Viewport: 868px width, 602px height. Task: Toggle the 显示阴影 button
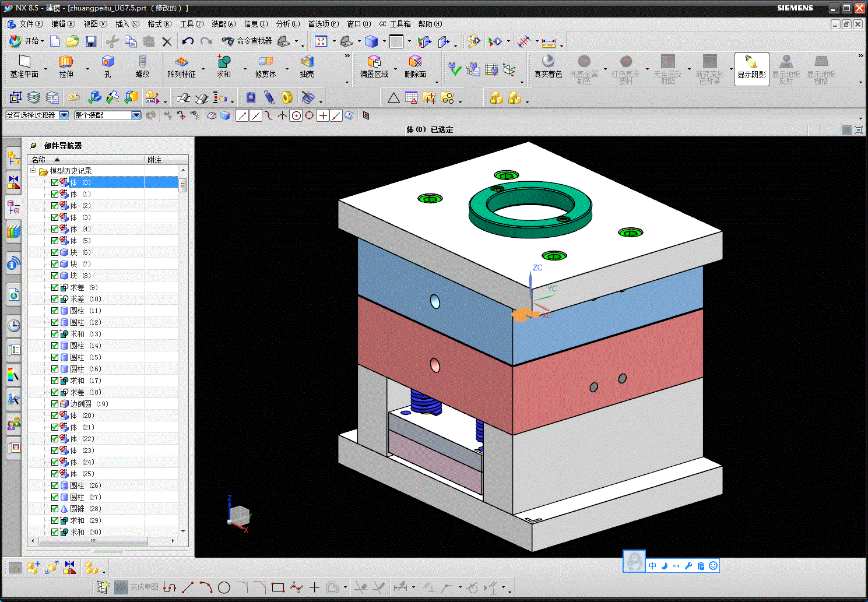tap(751, 68)
